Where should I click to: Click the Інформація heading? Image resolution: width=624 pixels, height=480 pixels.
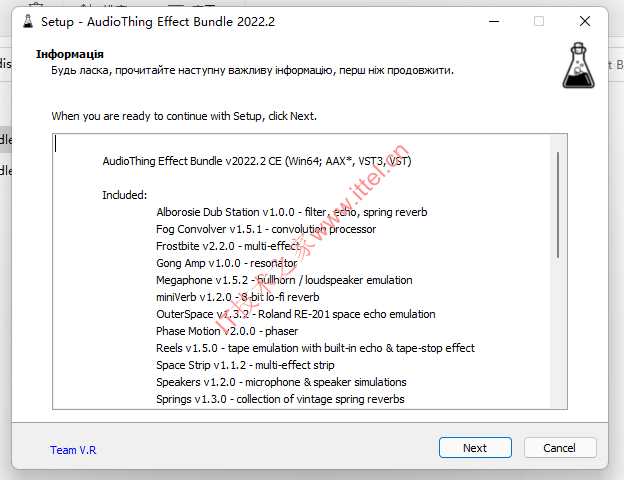70,54
